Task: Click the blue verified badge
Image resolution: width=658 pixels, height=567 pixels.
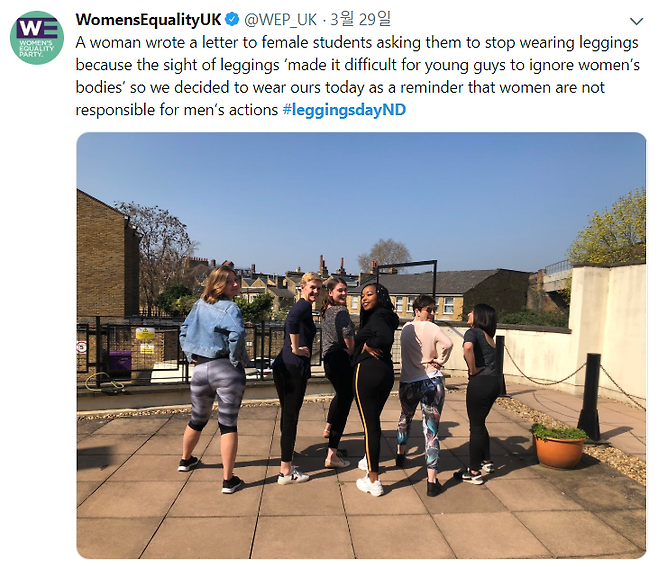Action: pyautogui.click(x=232, y=19)
